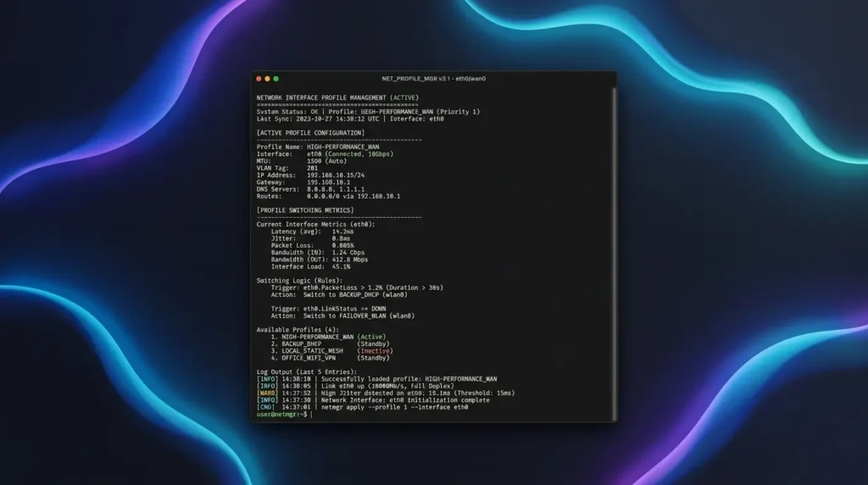
Task: Click the bandwidth in value '1.24 Gbps'
Action: [348, 253]
